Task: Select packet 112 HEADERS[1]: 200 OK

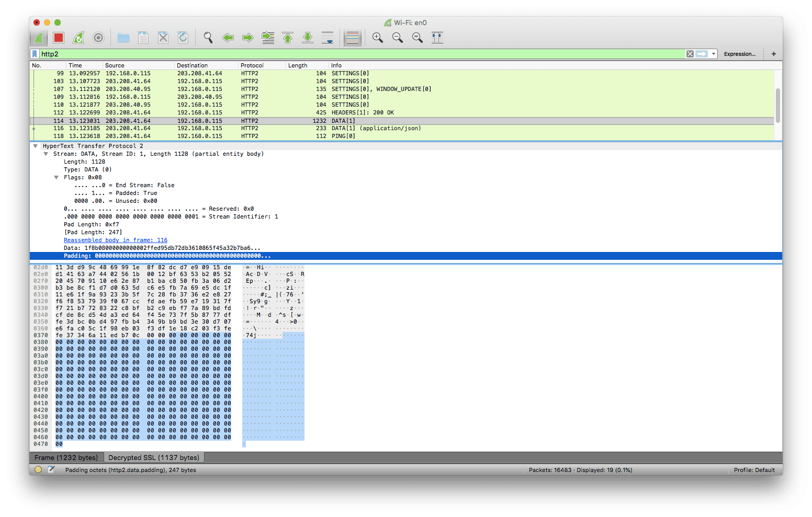Action: (x=402, y=112)
